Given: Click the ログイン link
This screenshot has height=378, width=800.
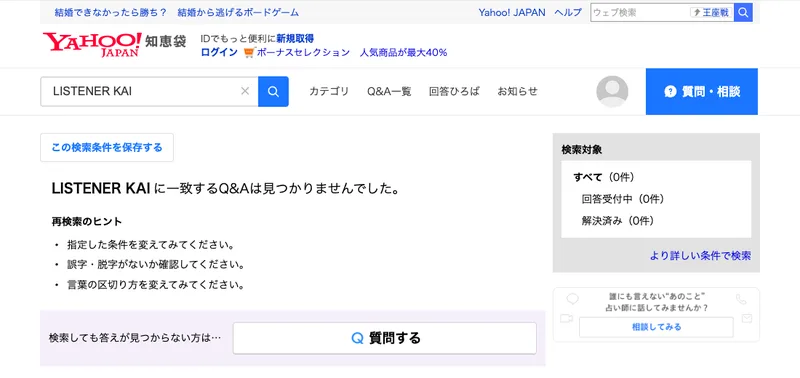Looking at the screenshot, I should click(219, 53).
